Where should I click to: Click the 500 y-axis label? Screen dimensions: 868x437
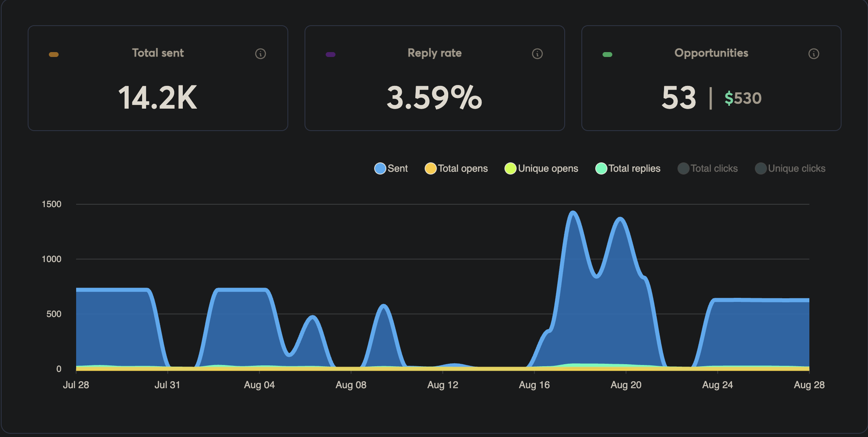click(x=54, y=314)
